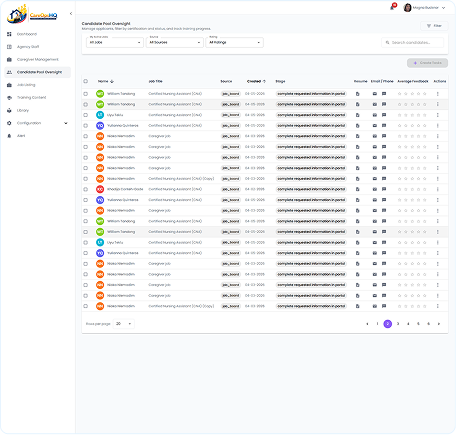Open the All Sources dropdown
Image resolution: width=456 pixels, height=435 pixels.
coord(175,42)
